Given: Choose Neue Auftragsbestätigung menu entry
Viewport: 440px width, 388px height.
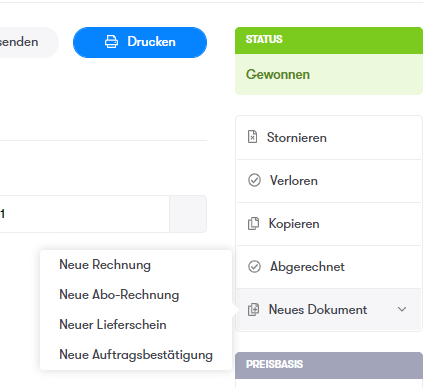Looking at the screenshot, I should pyautogui.click(x=136, y=355).
